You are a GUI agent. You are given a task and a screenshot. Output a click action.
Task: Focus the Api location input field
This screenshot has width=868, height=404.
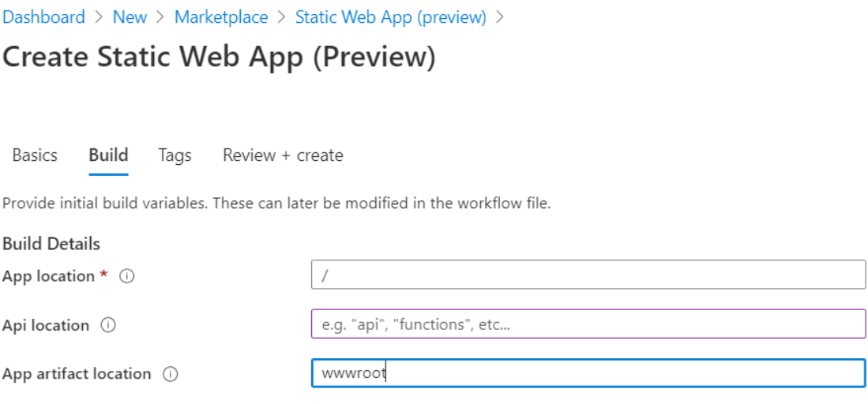pyautogui.click(x=588, y=324)
